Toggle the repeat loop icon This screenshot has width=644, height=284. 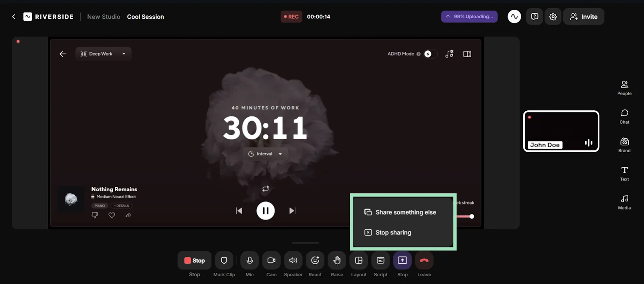[266, 189]
